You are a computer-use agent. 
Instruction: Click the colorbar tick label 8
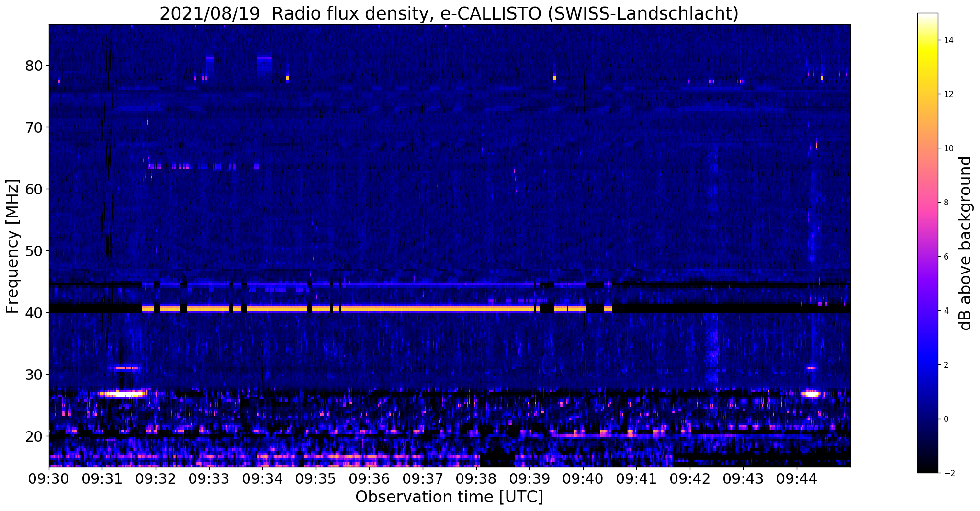pyautogui.click(x=946, y=203)
